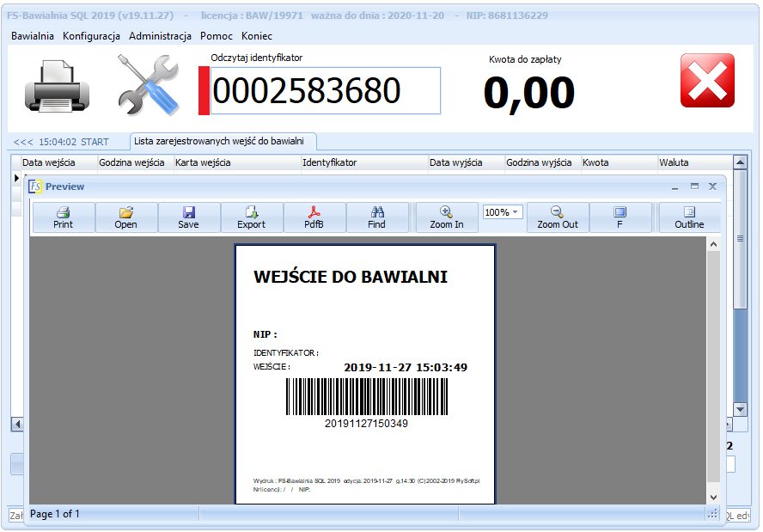Click the grid scrollbar down arrow
This screenshot has height=532, width=763.
tap(740, 409)
